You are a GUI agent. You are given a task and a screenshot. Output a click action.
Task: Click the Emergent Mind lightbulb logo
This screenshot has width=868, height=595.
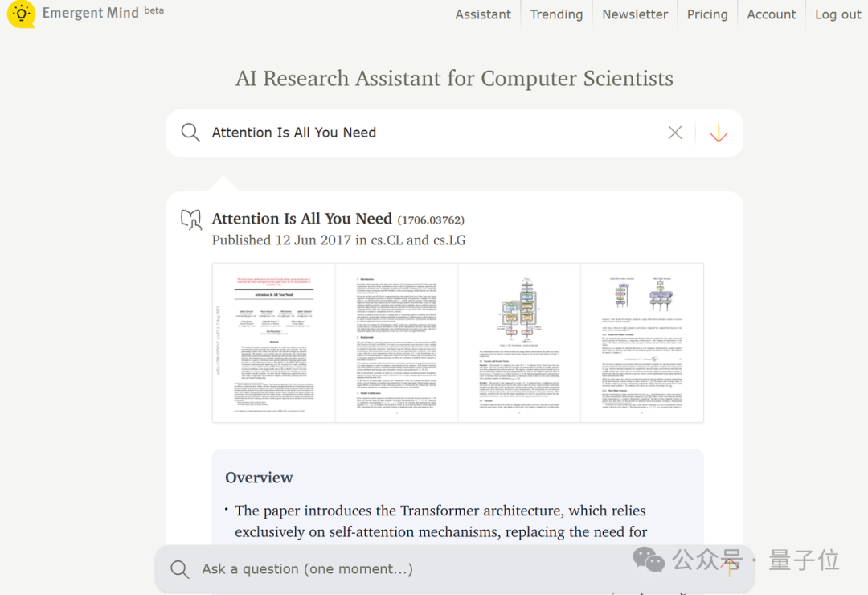pyautogui.click(x=21, y=14)
